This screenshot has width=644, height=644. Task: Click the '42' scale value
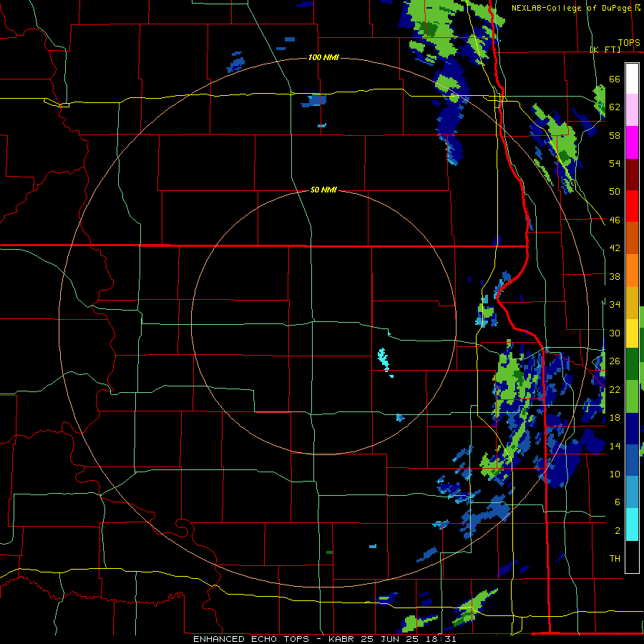coord(615,248)
